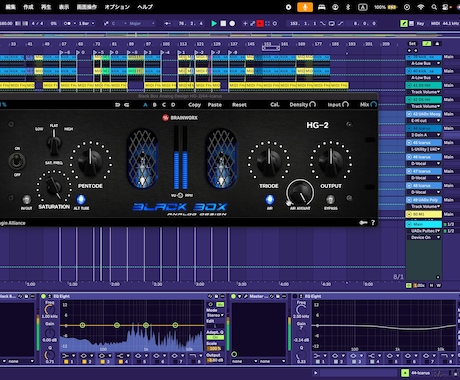The width and height of the screenshot is (460, 380).
Task: Open the E-Hi cut automation chooser
Action: 424,121
